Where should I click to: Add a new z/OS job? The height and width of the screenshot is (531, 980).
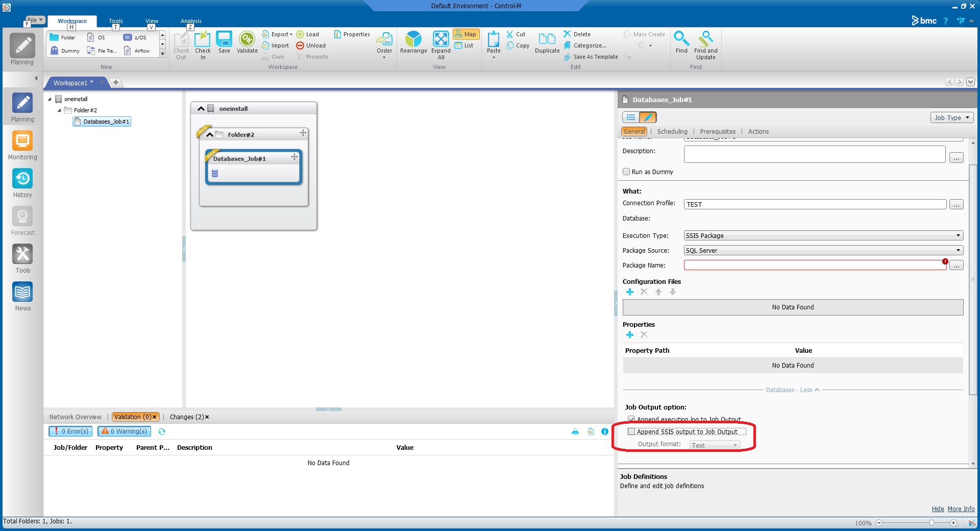coord(135,37)
